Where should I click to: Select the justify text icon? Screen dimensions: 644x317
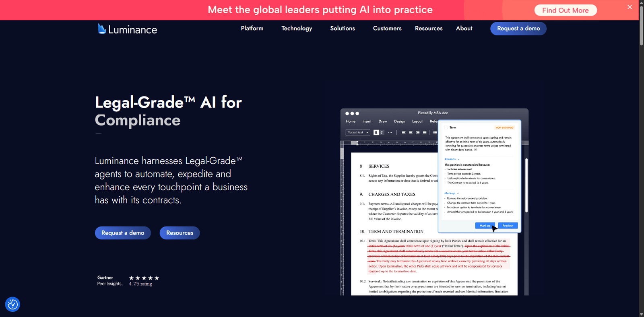point(425,132)
